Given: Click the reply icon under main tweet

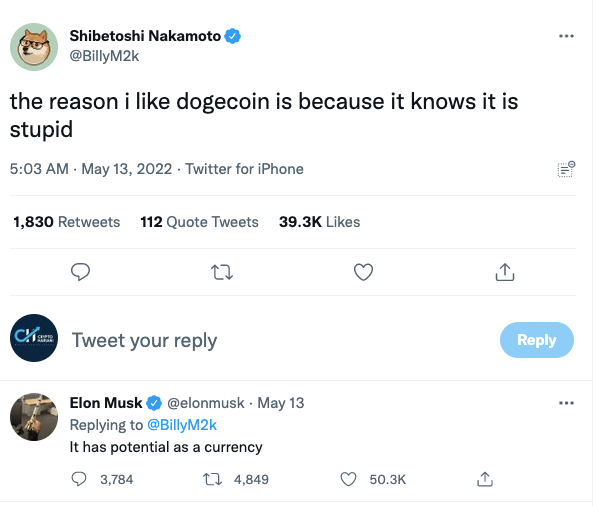Looking at the screenshot, I should click(x=80, y=272).
